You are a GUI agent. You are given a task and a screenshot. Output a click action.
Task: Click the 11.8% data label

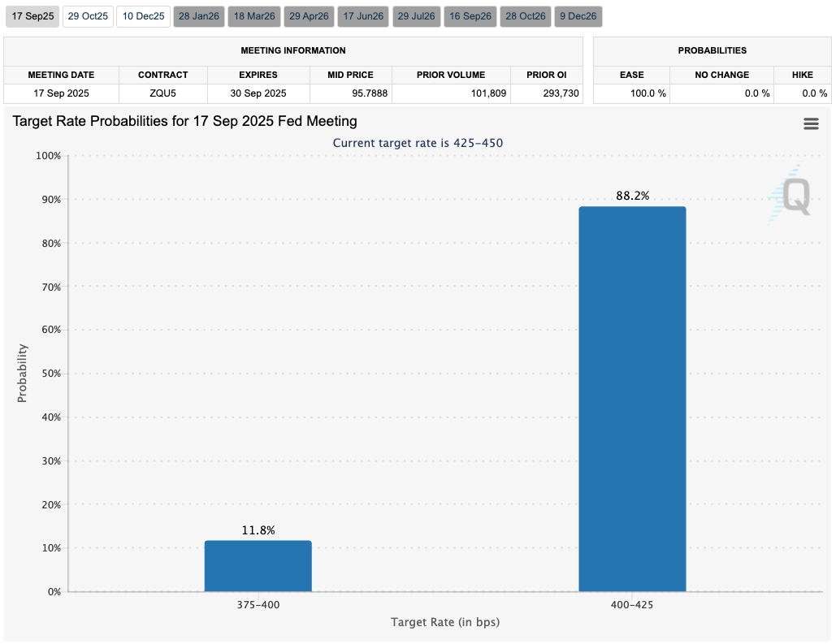258,530
